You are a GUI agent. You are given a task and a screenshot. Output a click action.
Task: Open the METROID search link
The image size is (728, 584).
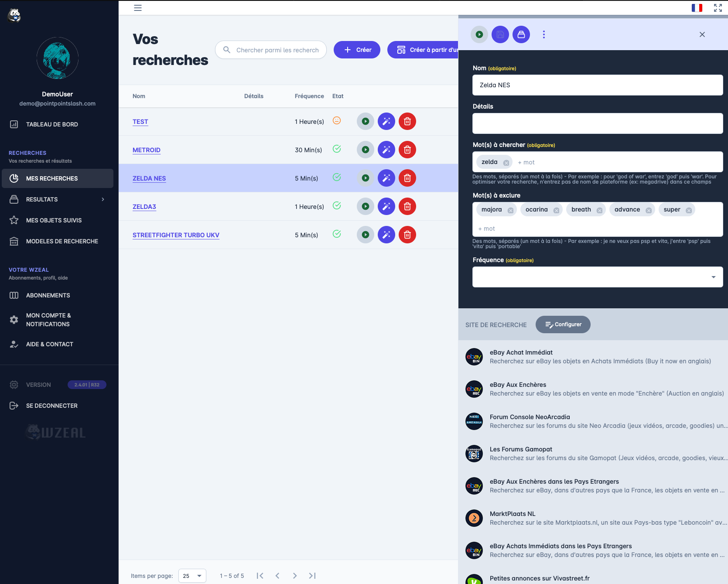[x=147, y=150]
